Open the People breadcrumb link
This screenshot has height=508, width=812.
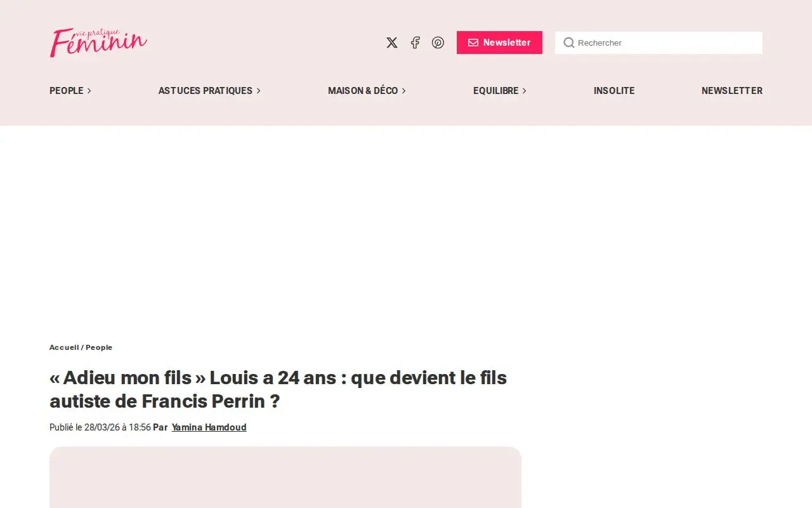pyautogui.click(x=99, y=347)
